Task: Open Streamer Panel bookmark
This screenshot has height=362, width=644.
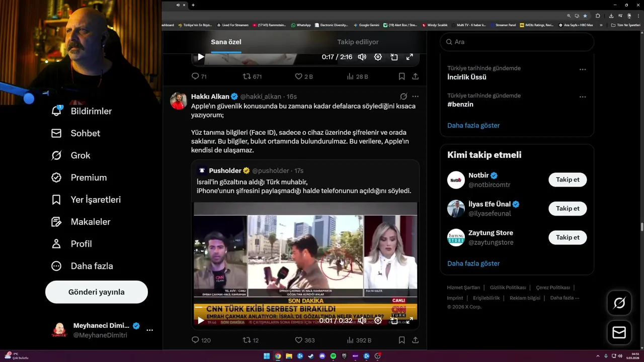Action: (504, 25)
